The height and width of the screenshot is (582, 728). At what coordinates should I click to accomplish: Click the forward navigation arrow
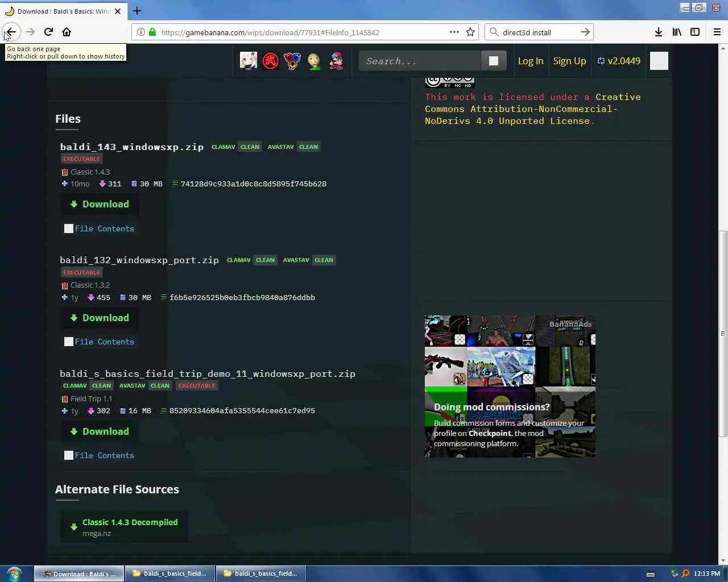pos(30,32)
